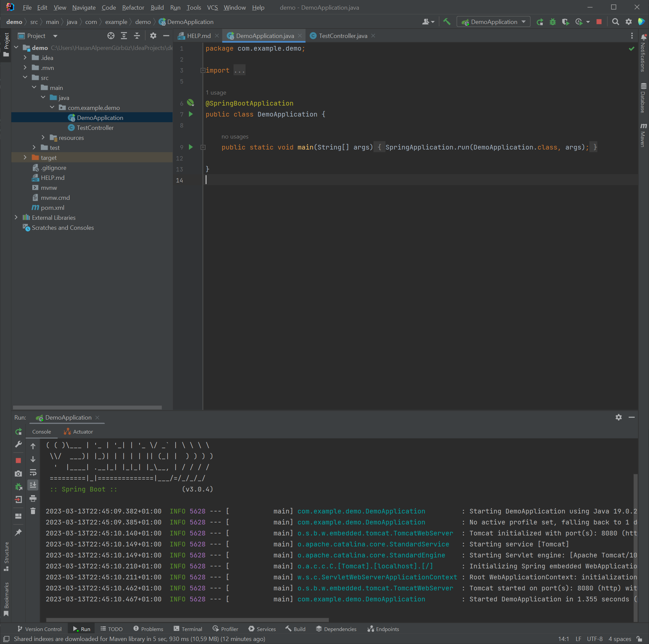Hide the Project tool window
649x644 pixels.
[166, 36]
